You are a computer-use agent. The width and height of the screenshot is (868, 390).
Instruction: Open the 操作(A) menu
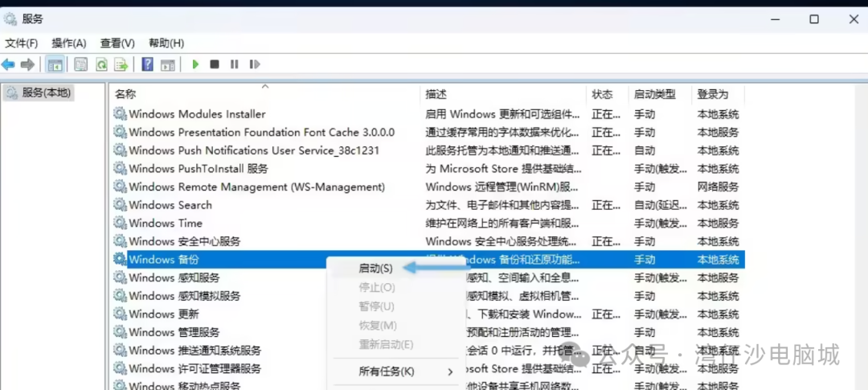tap(69, 43)
